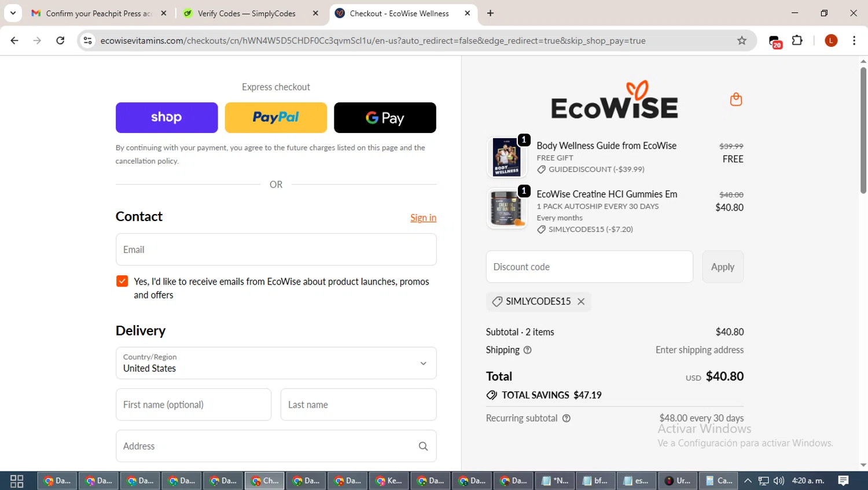Close the Peachpit Press tab
This screenshot has width=868, height=490.
pyautogui.click(x=164, y=13)
